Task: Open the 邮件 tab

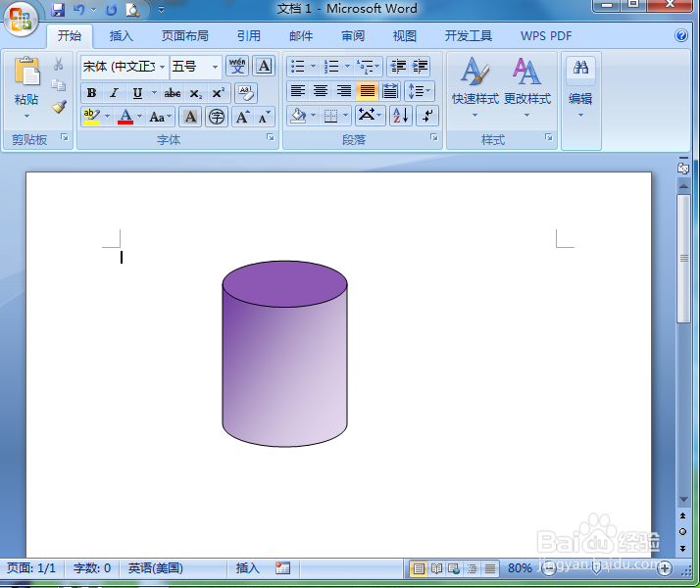Action: [x=301, y=35]
